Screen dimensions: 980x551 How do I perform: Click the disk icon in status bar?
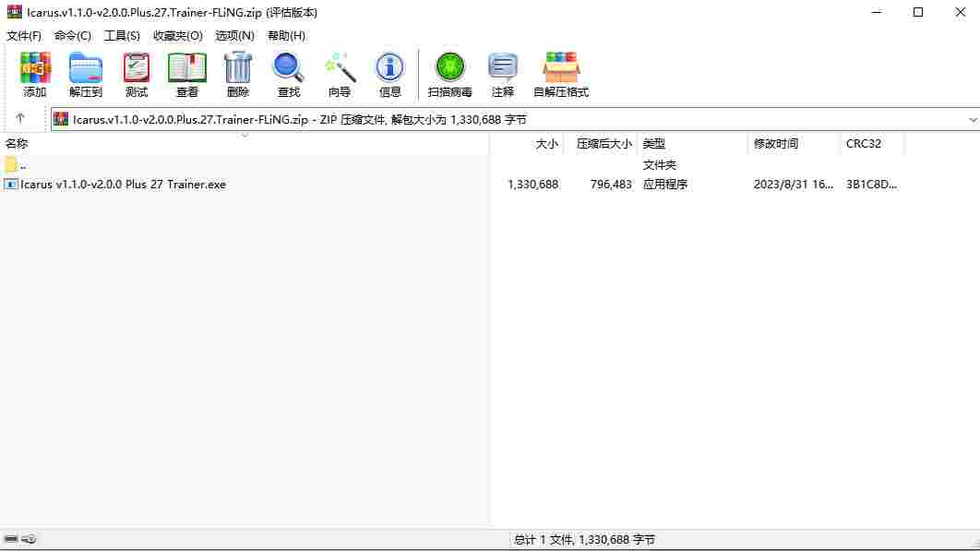point(11,538)
